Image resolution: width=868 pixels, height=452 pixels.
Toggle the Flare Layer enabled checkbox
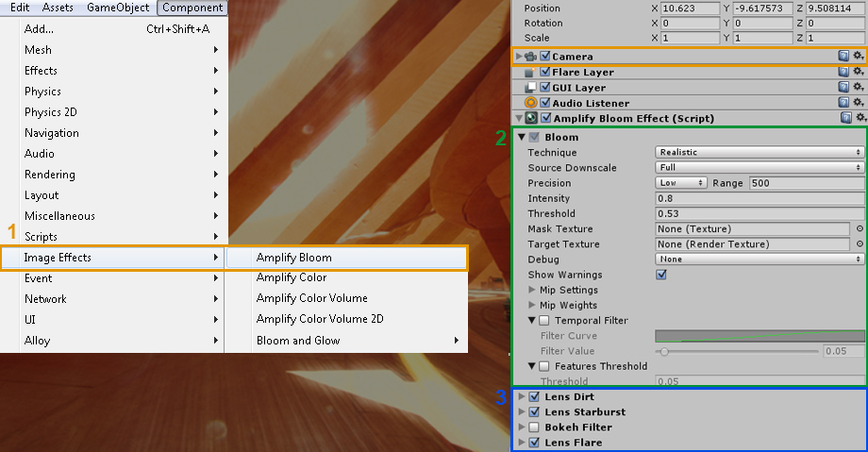[x=545, y=72]
